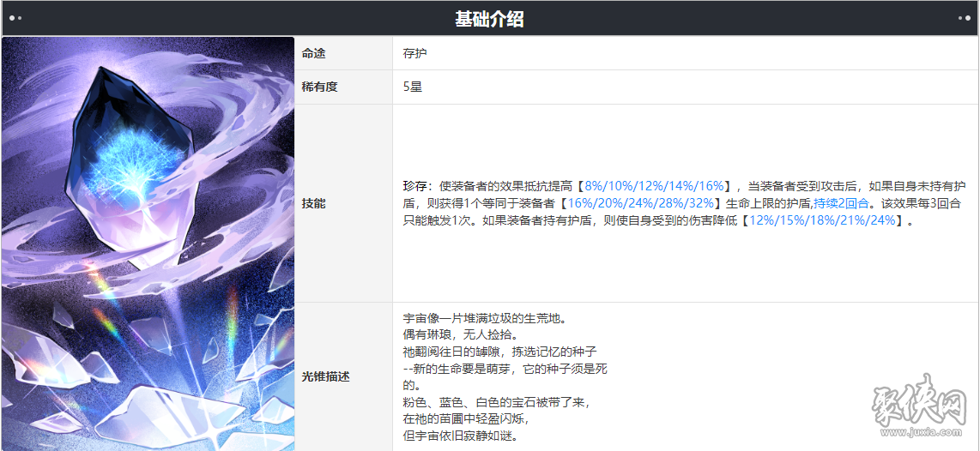Click the 命途 row label
The width and height of the screenshot is (980, 451).
click(313, 54)
